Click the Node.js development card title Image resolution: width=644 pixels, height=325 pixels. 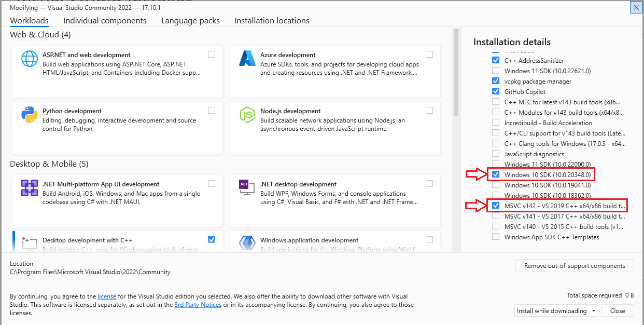(x=290, y=111)
